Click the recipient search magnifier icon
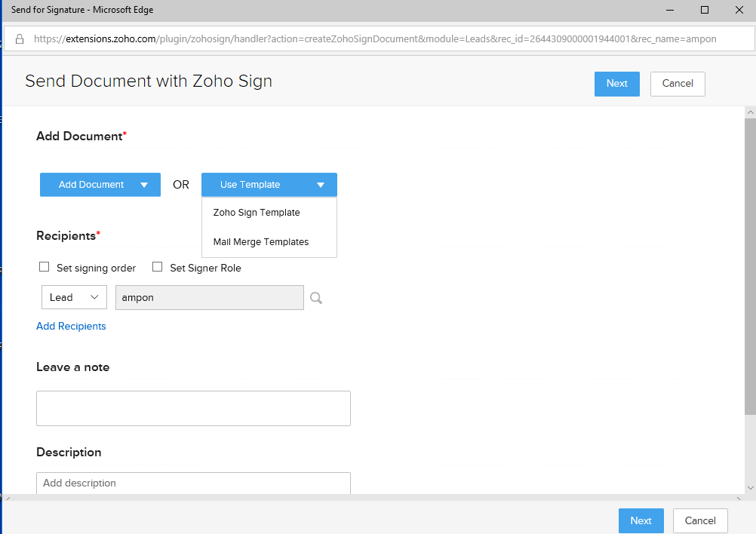The image size is (756, 534). [316, 298]
